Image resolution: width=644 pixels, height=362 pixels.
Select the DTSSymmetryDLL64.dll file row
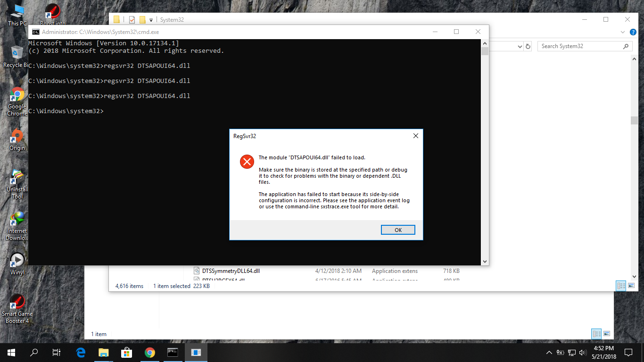[326, 271]
